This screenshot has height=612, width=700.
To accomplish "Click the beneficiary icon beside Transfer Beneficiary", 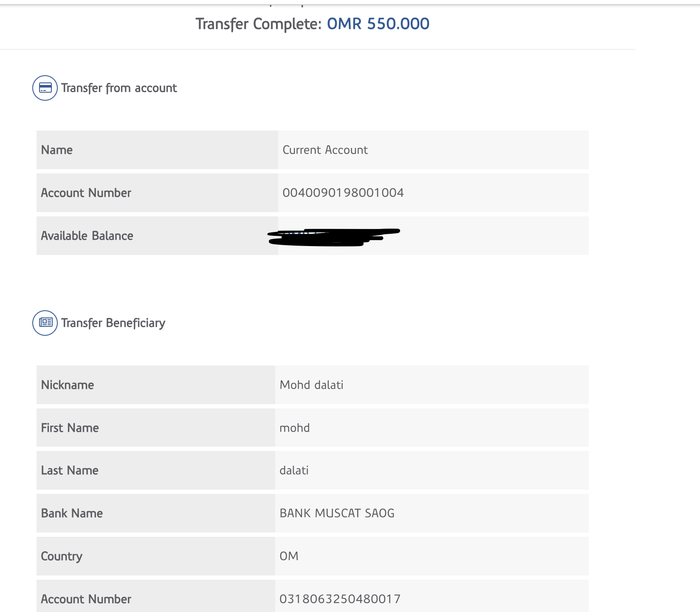I will click(45, 323).
